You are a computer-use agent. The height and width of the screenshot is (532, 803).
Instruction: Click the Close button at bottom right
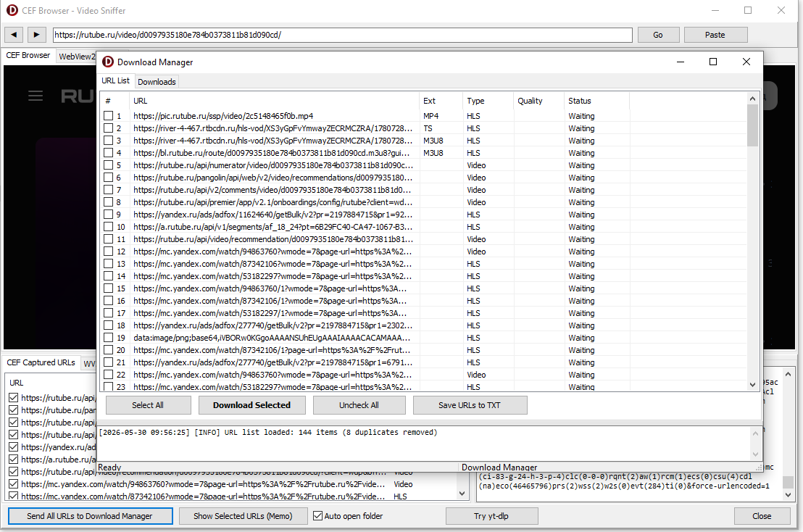(x=762, y=516)
